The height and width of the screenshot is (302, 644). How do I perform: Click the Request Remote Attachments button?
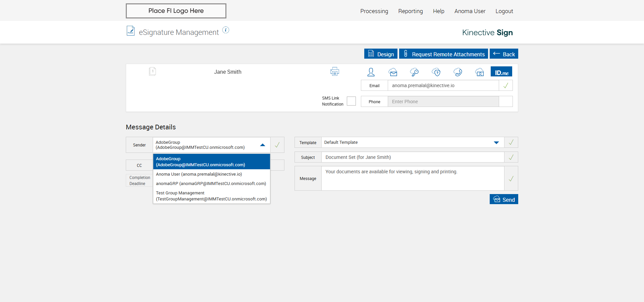(x=443, y=54)
